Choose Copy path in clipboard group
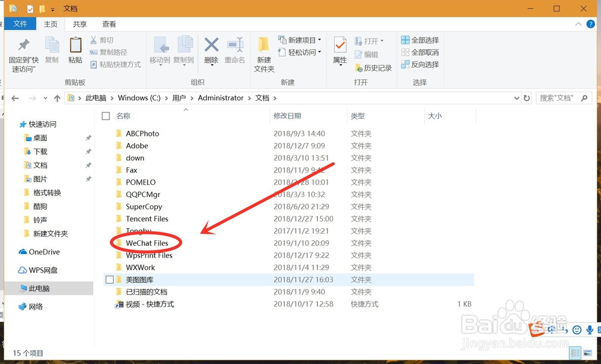The height and width of the screenshot is (364, 601). (108, 52)
